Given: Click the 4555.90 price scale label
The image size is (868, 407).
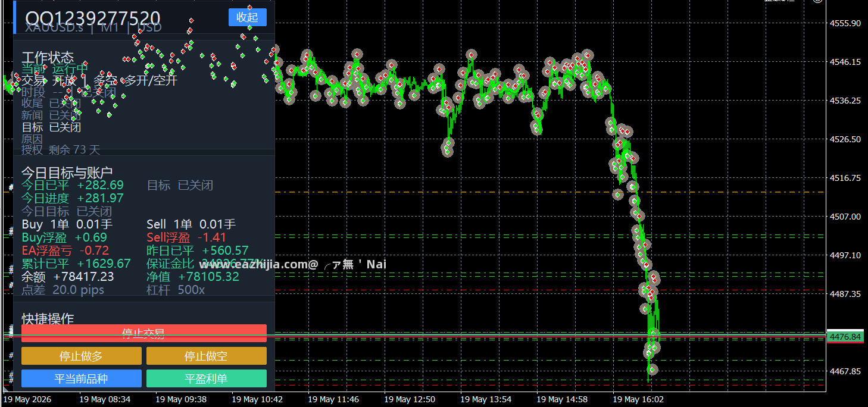Looking at the screenshot, I should click(845, 23).
